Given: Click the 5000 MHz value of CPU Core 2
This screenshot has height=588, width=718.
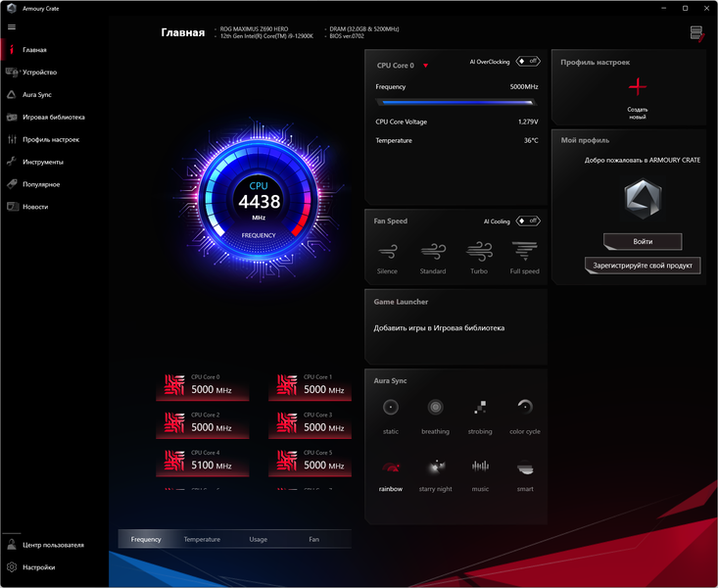Looking at the screenshot, I should click(x=212, y=427).
